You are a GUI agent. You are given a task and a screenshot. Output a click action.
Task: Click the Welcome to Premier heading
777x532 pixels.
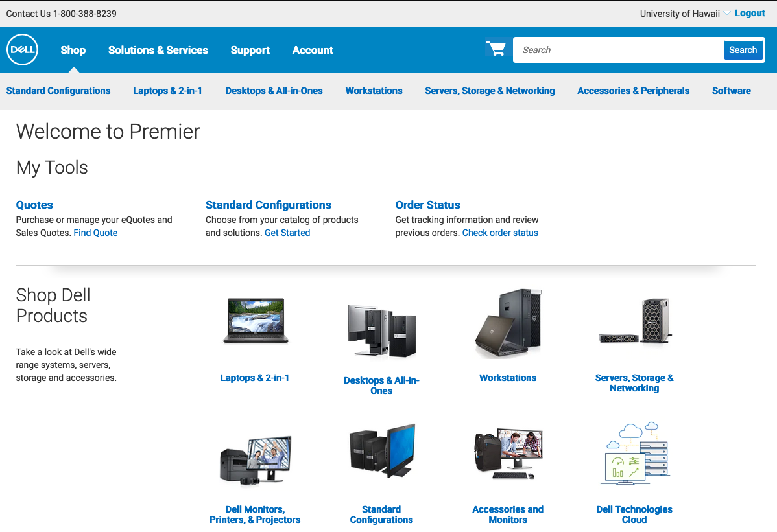click(108, 132)
